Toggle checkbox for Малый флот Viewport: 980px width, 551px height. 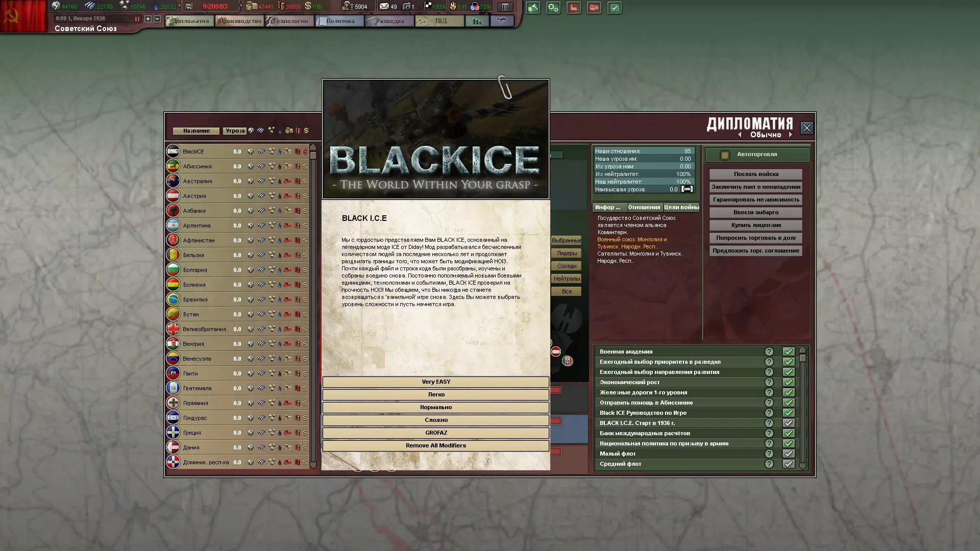(x=789, y=454)
